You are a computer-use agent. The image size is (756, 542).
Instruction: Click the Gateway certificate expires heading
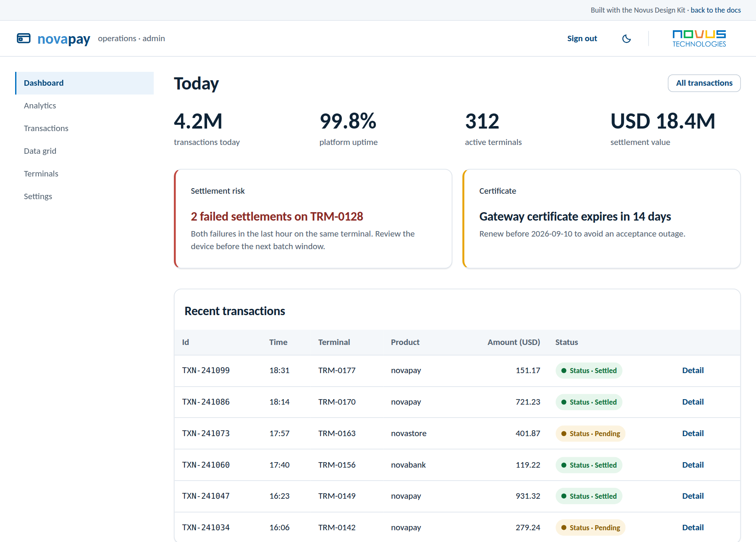tap(575, 216)
